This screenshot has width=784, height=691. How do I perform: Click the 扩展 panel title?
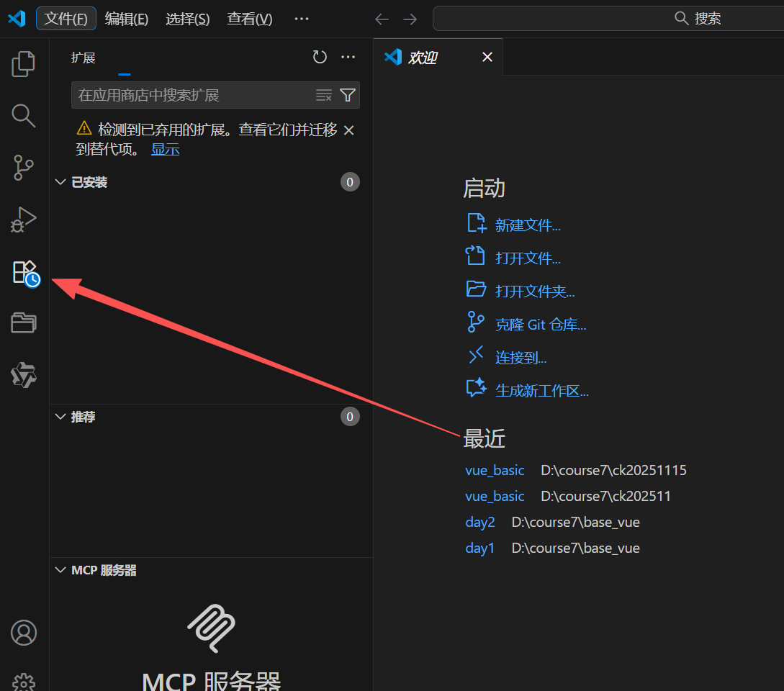[x=83, y=58]
